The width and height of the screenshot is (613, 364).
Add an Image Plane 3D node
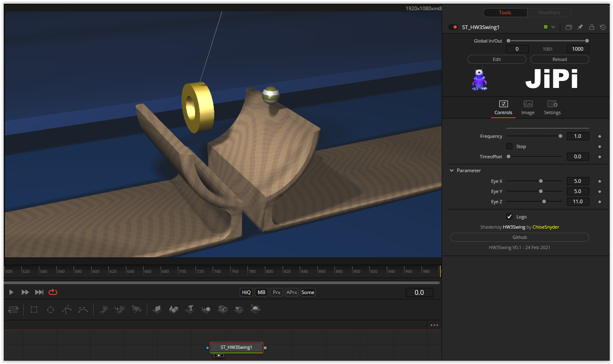pos(157,309)
